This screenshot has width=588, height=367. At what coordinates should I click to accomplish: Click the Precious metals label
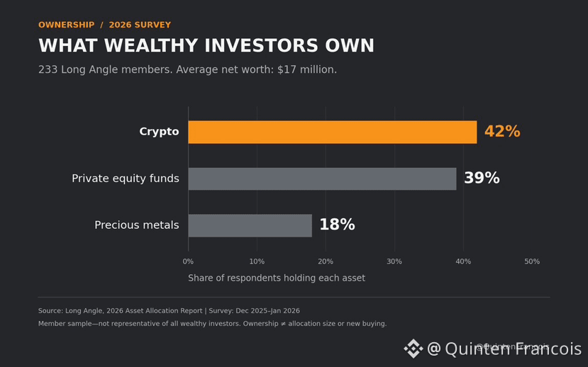click(x=136, y=225)
